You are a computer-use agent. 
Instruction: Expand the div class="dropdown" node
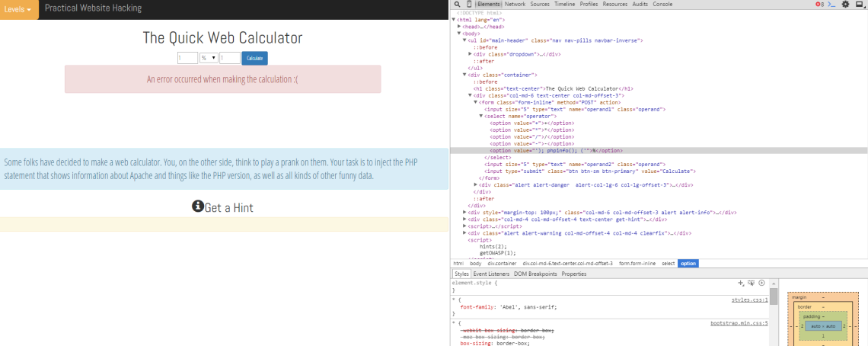(471, 54)
